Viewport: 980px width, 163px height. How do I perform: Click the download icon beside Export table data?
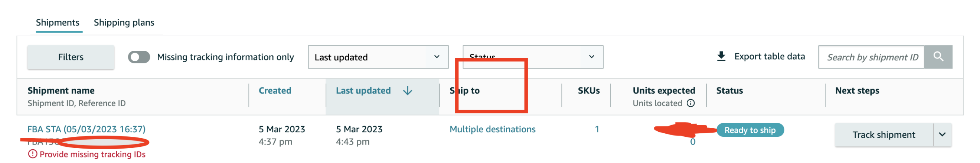(x=721, y=57)
